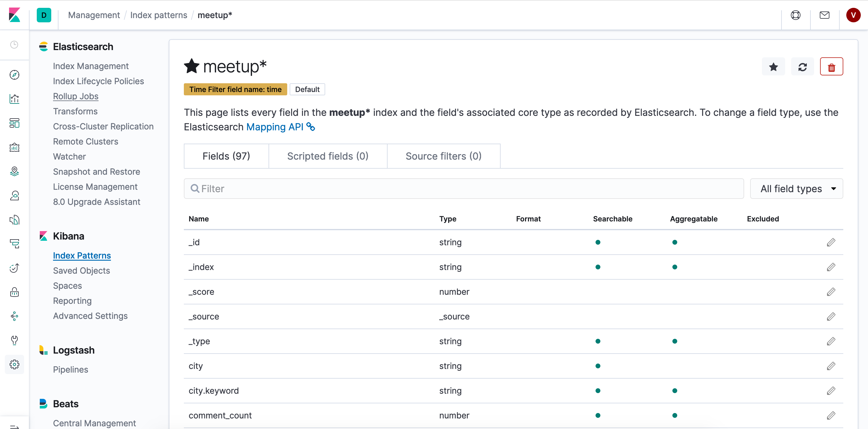Click the Logstash Pipelines tree item
Viewport: 868px width, 429px height.
(70, 369)
